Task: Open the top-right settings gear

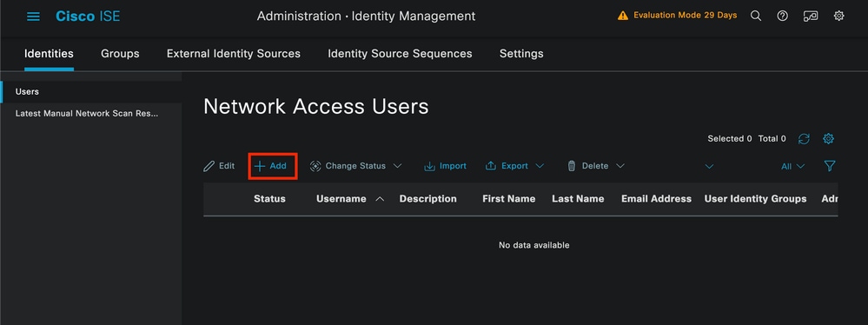Action: 838,16
